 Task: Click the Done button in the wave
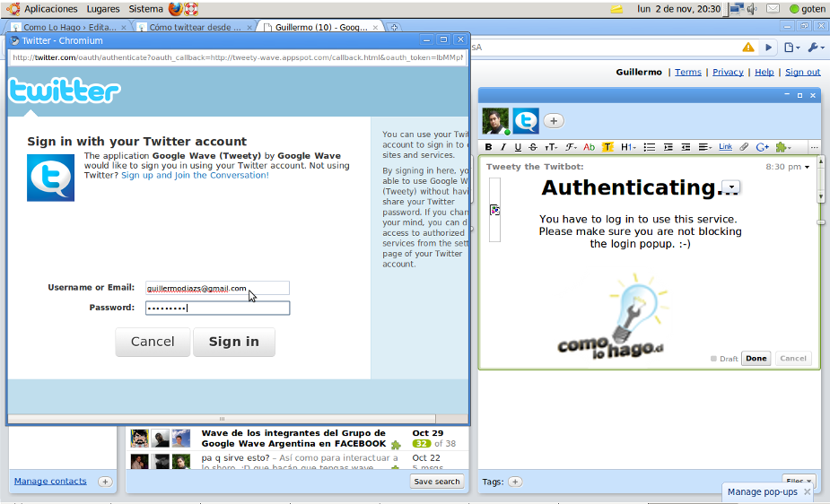tap(756, 359)
